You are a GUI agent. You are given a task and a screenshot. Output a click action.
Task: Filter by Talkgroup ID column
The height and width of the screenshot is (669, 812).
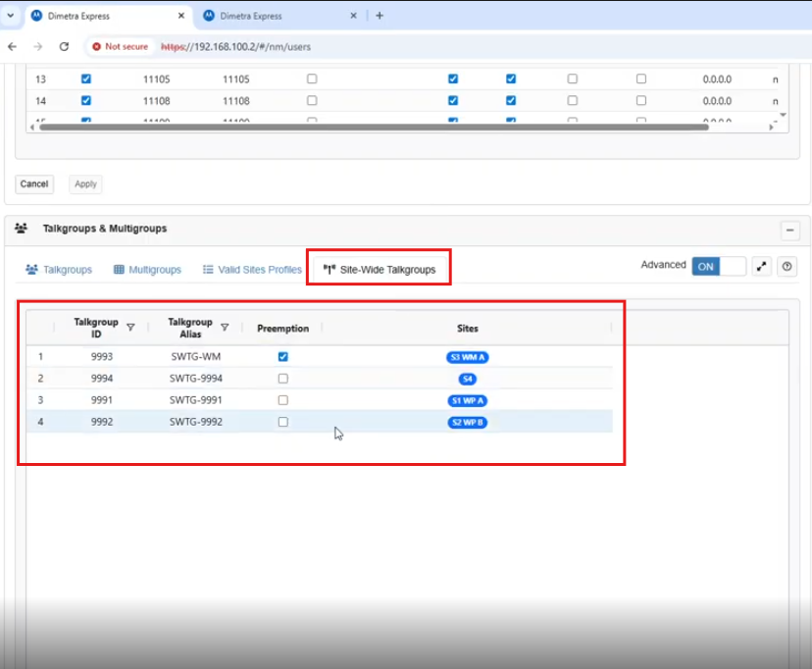coord(130,328)
